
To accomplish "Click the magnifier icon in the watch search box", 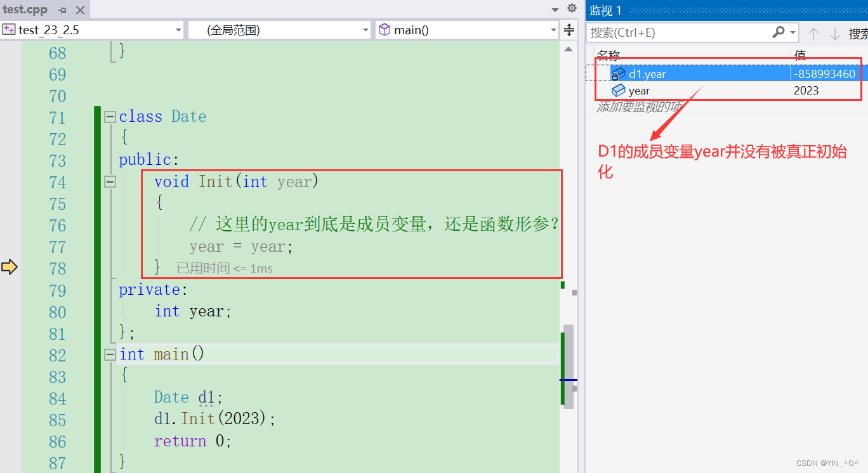I will (x=779, y=32).
